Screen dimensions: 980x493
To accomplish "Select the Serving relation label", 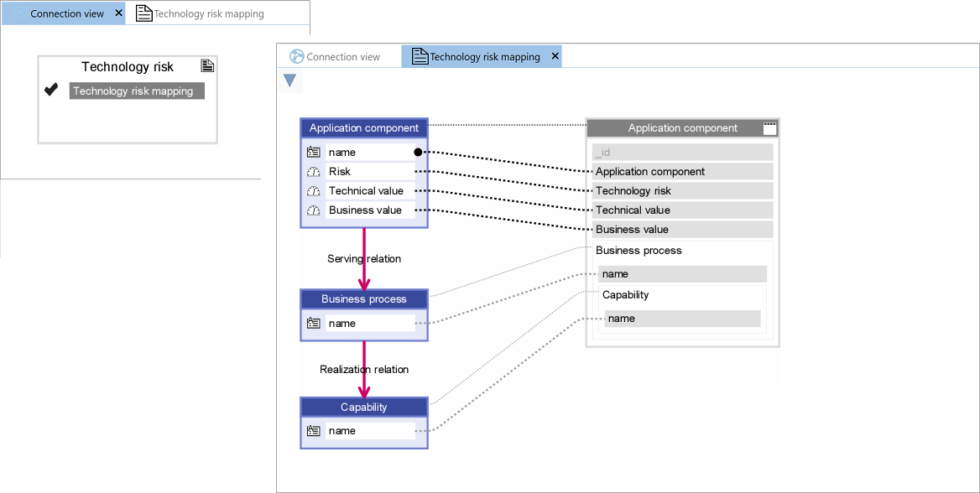I will [364, 259].
